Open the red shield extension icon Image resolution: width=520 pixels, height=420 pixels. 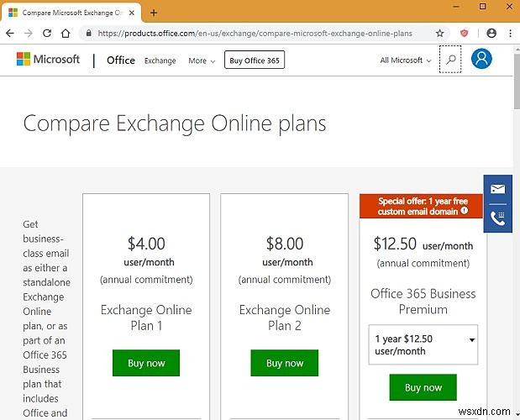(465, 34)
